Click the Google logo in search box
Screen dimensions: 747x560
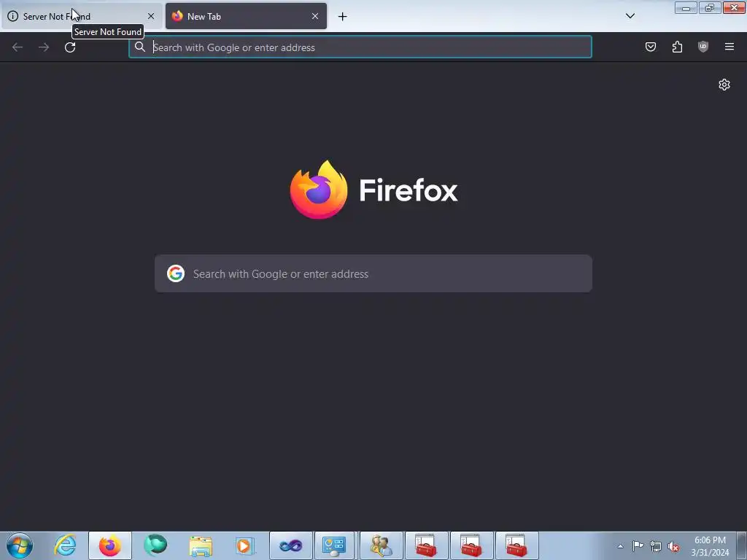[x=176, y=273]
